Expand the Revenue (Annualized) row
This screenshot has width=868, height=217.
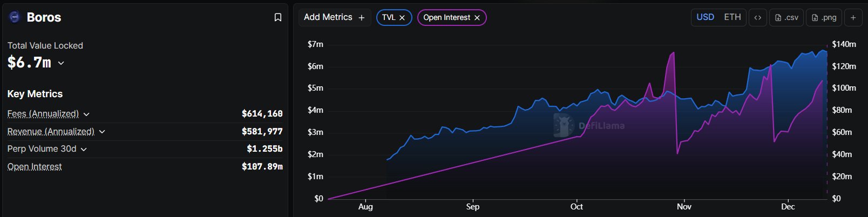(102, 132)
